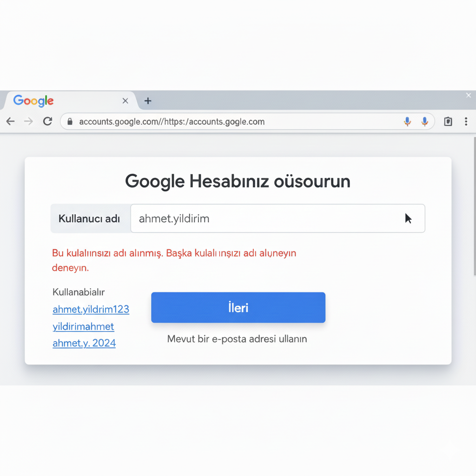
Task: Choose suggested username ahmet.yildirim123
Action: [x=91, y=310]
